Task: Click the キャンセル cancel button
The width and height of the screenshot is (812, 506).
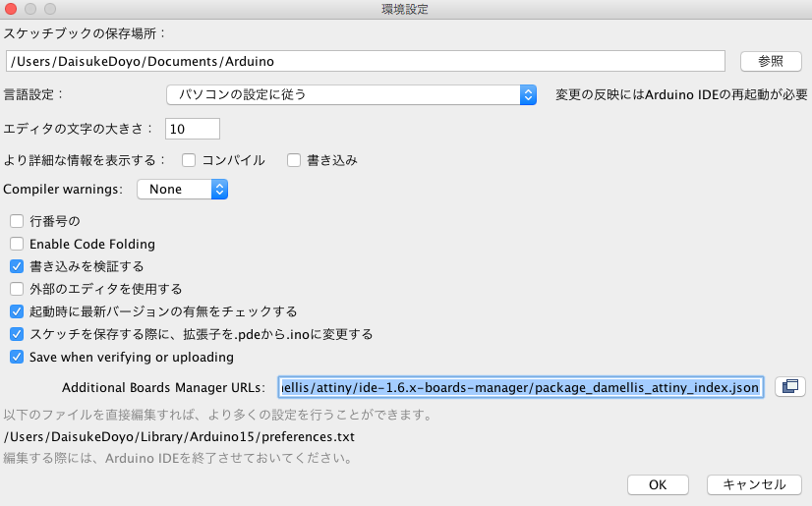Action: point(754,484)
